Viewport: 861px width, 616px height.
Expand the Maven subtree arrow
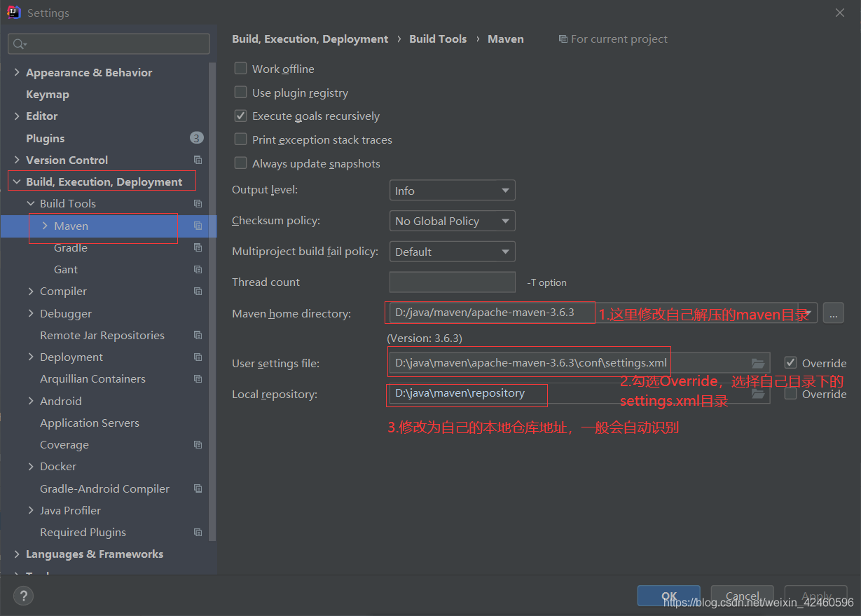(45, 226)
